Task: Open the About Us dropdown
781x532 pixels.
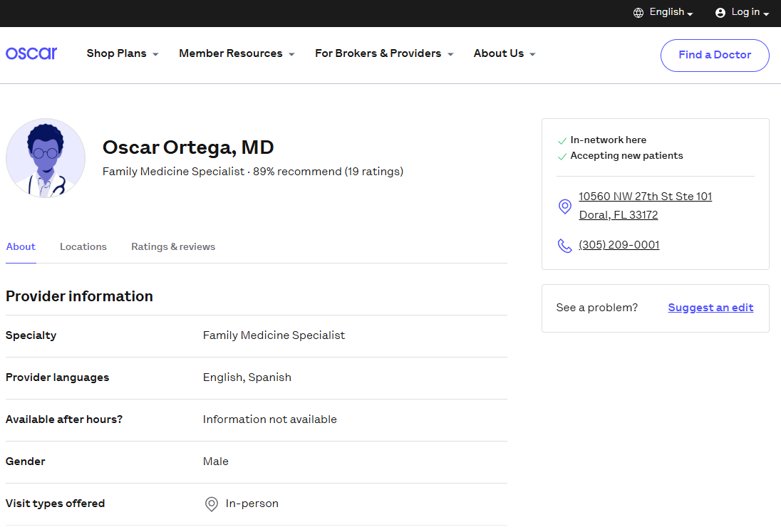Action: point(504,53)
